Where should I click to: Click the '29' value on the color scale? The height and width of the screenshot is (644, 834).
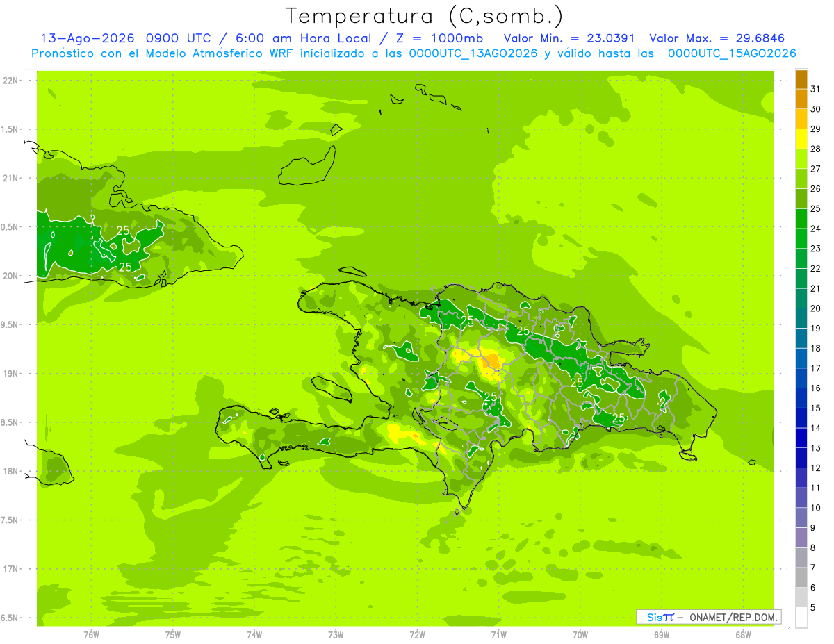click(816, 129)
